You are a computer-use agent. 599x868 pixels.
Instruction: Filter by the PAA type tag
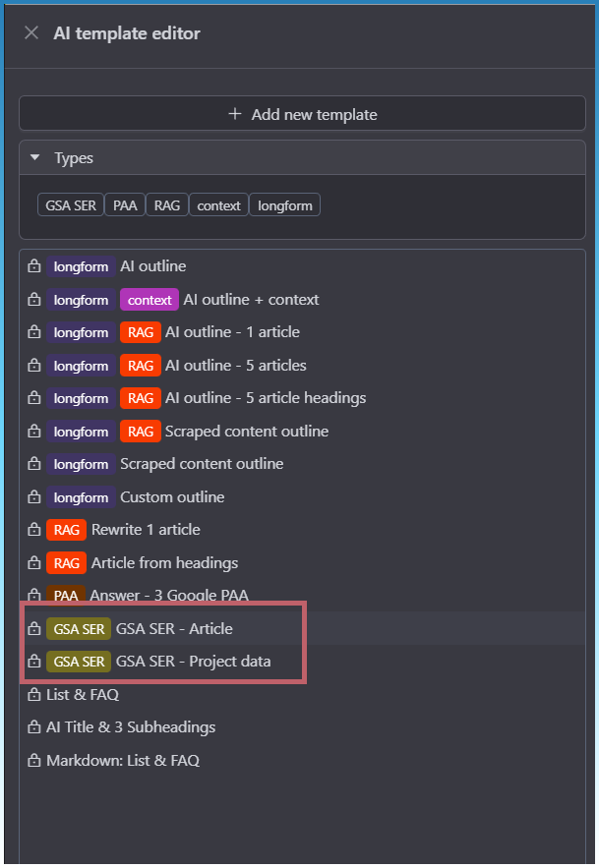click(x=125, y=205)
